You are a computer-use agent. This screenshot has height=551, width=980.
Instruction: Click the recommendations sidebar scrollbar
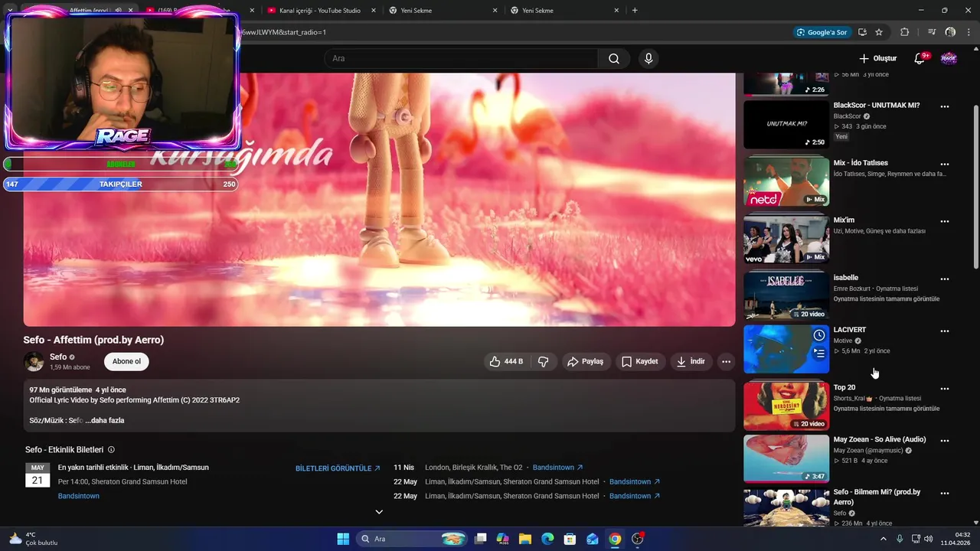pos(975,187)
